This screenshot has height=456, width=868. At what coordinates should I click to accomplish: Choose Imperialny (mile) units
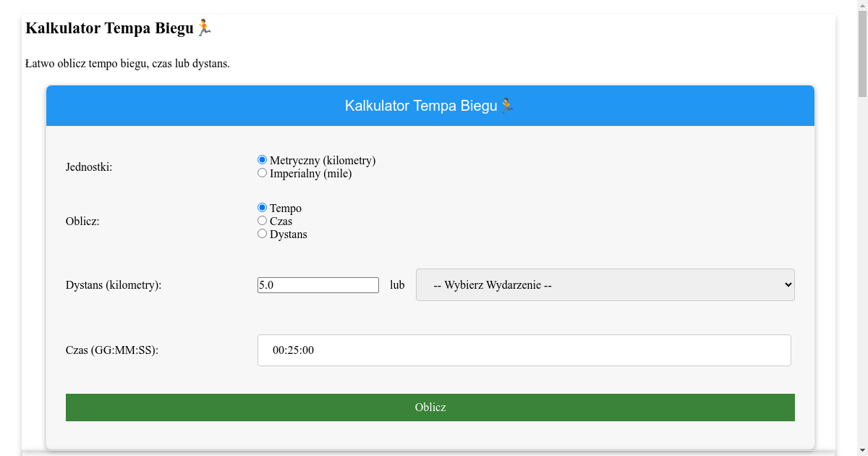[x=262, y=172]
